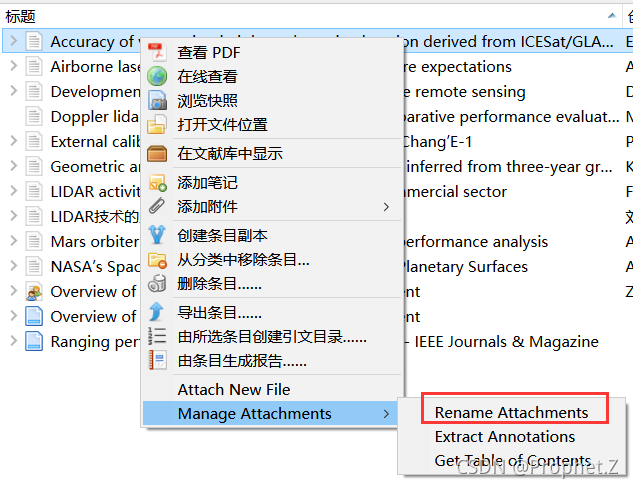Sort by the 标题 column header
633x488 pixels.
(311, 16)
